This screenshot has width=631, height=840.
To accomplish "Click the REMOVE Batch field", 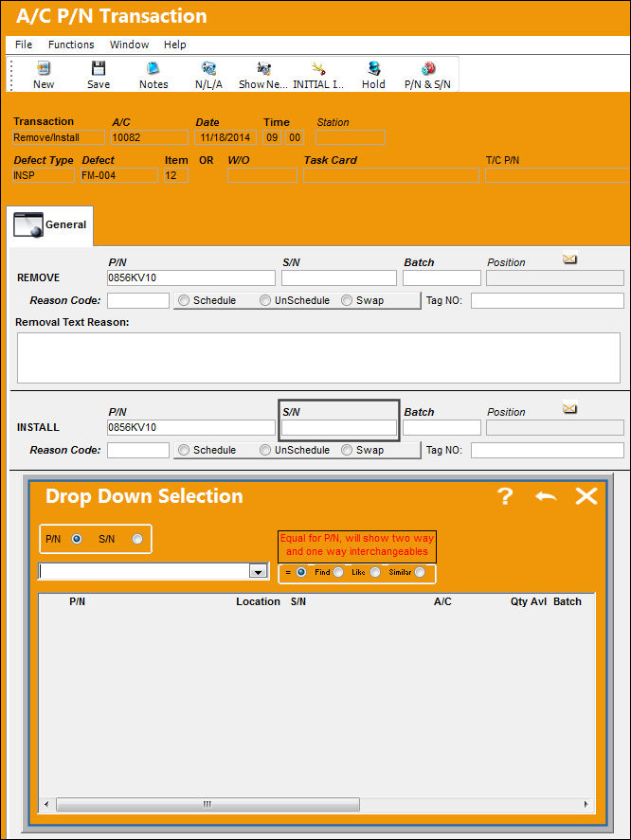I will (x=442, y=277).
